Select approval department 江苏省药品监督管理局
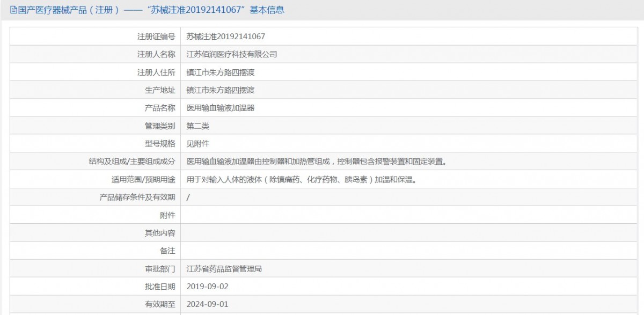 pos(224,269)
